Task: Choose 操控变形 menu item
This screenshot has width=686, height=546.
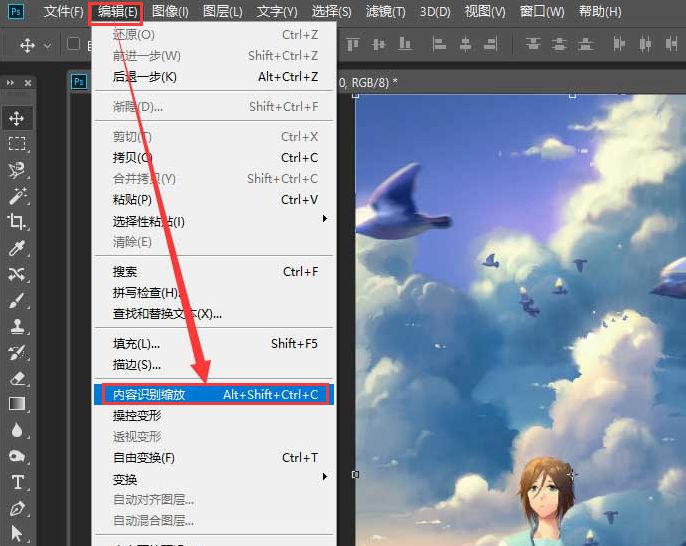Action: tap(214, 416)
